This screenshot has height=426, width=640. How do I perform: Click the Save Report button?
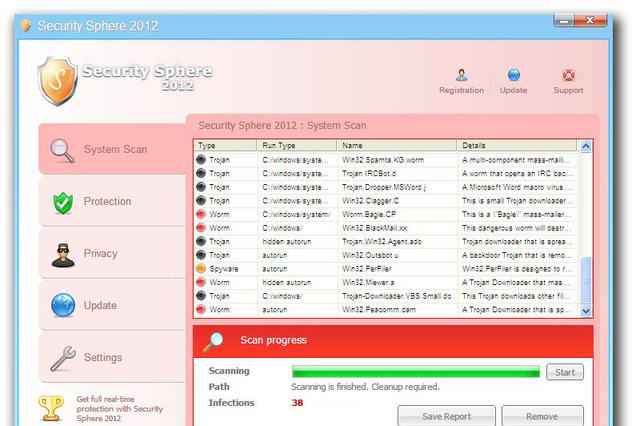click(x=447, y=416)
